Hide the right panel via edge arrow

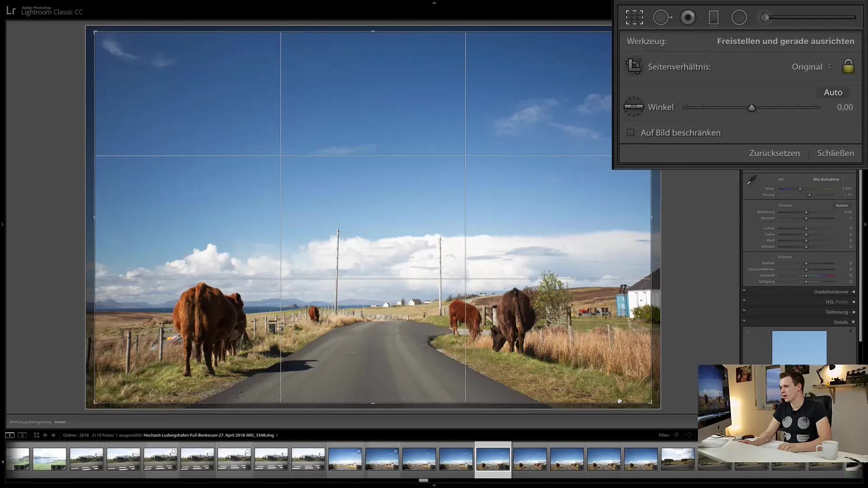pos(865,224)
